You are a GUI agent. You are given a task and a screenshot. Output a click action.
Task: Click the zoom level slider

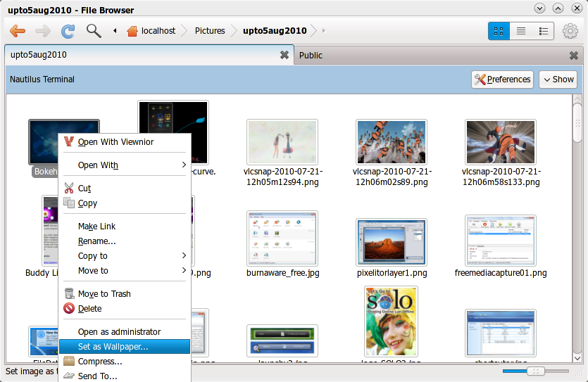click(x=535, y=371)
